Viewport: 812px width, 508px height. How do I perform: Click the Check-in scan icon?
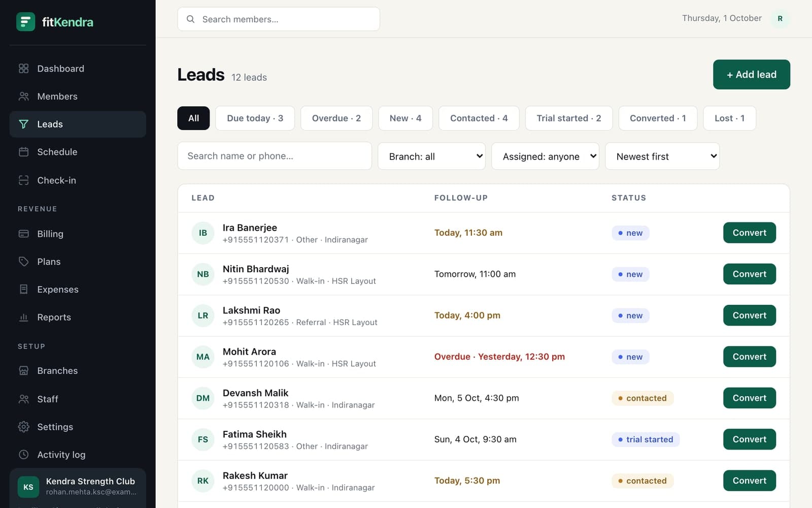tap(24, 180)
